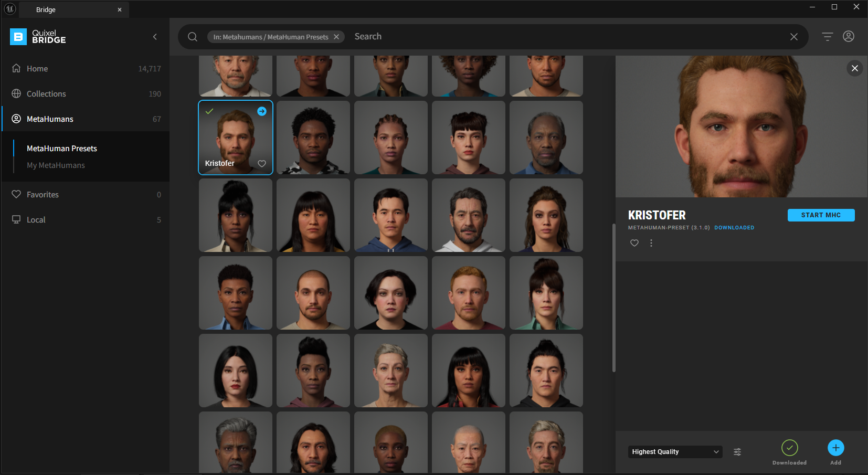868x475 pixels.
Task: Open Collections in sidebar
Action: [86, 94]
